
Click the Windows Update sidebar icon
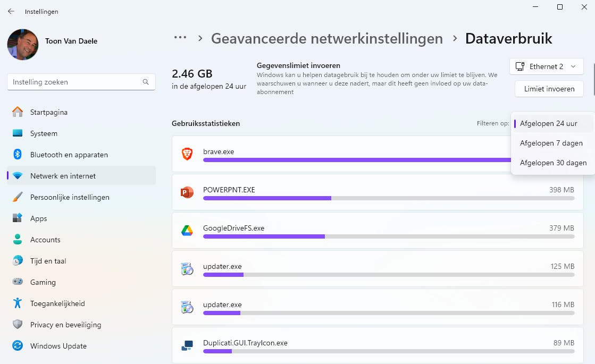click(x=18, y=346)
